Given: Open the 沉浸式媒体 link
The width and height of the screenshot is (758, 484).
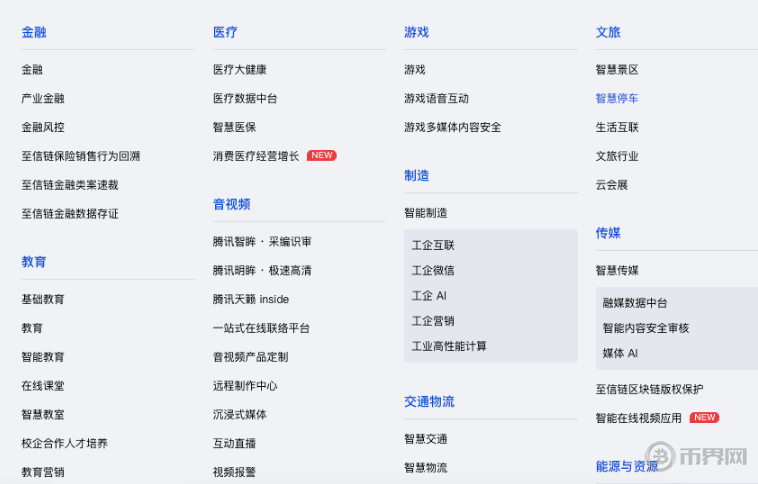Looking at the screenshot, I should coord(240,414).
